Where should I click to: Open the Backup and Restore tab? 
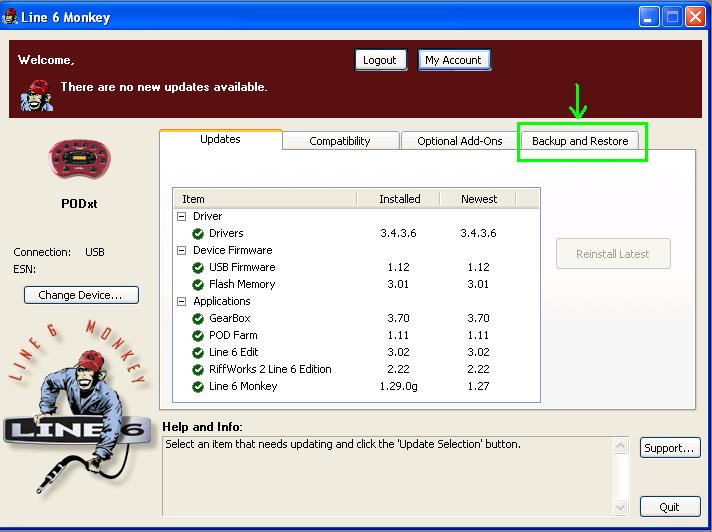click(580, 141)
